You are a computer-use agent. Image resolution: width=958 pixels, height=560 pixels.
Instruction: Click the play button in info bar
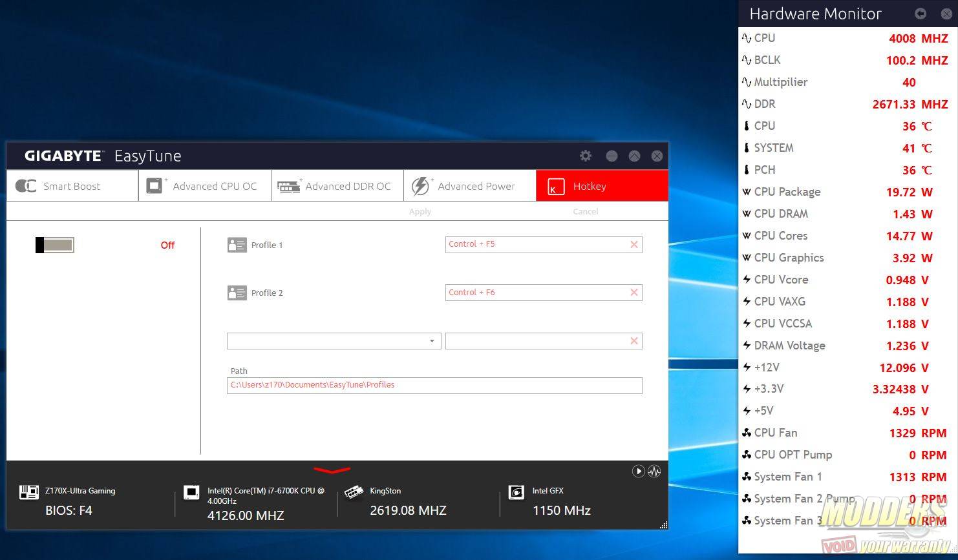coord(638,471)
